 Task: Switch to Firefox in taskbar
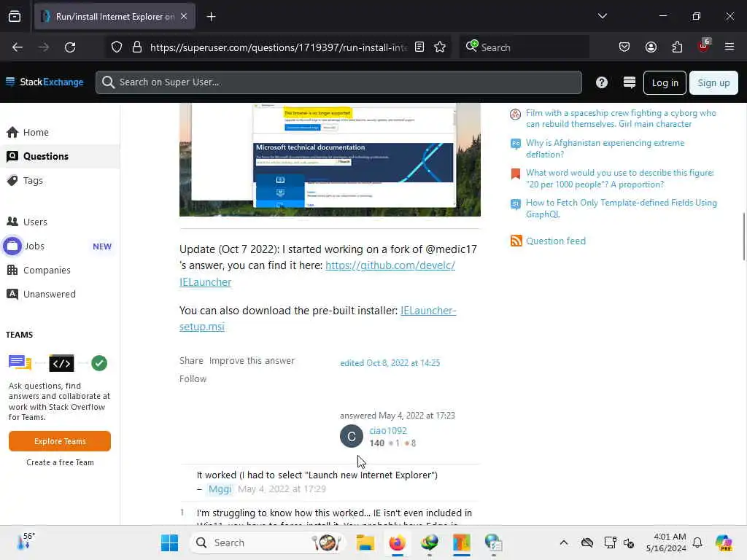pyautogui.click(x=398, y=542)
